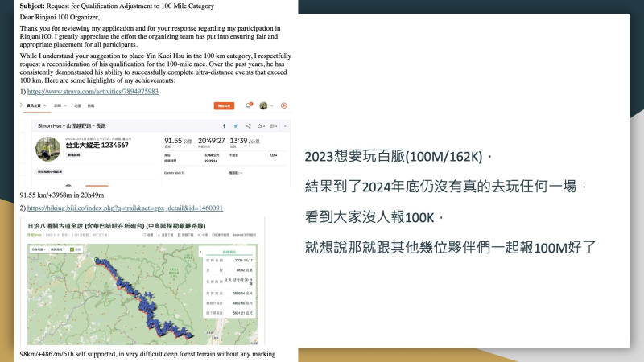This screenshot has height=362, width=644.
Task: Share the activity on Twitter
Action: pyautogui.click(x=235, y=126)
